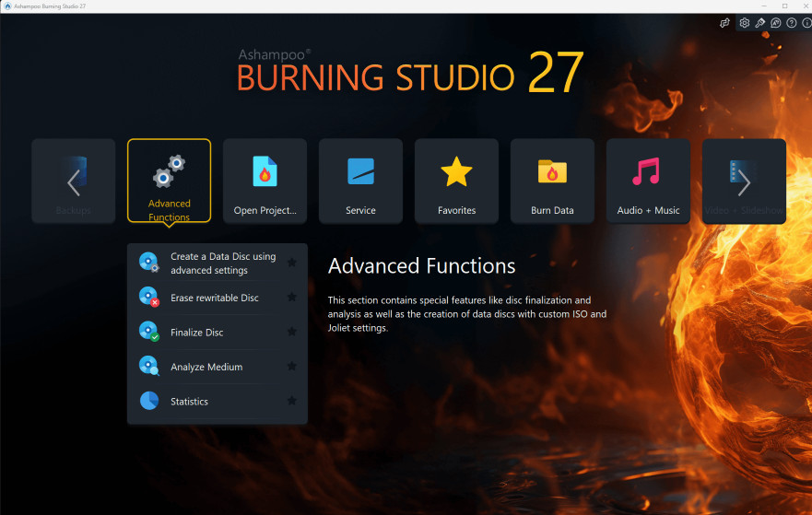Favorite Create a Data Disc with star
This screenshot has width=812, height=515.
click(x=292, y=263)
